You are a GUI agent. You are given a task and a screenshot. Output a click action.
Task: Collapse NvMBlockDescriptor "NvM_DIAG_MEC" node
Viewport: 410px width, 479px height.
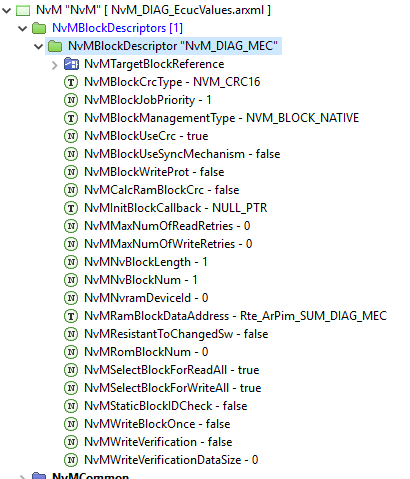pyautogui.click(x=38, y=46)
